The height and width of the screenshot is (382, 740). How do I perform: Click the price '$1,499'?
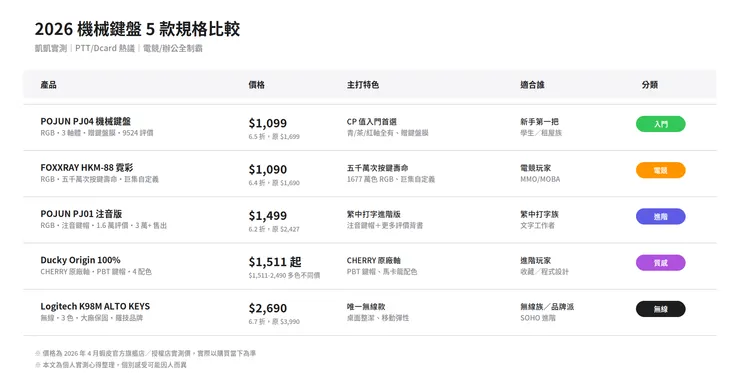coord(268,216)
